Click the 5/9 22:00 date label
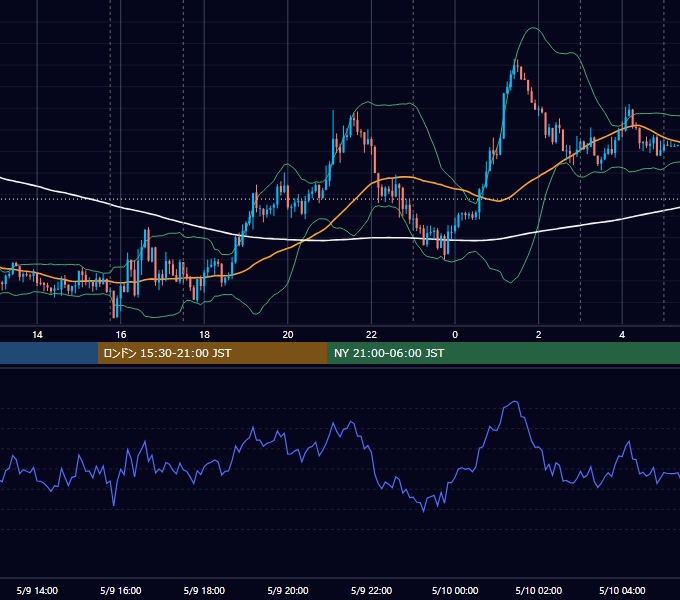 (x=371, y=590)
